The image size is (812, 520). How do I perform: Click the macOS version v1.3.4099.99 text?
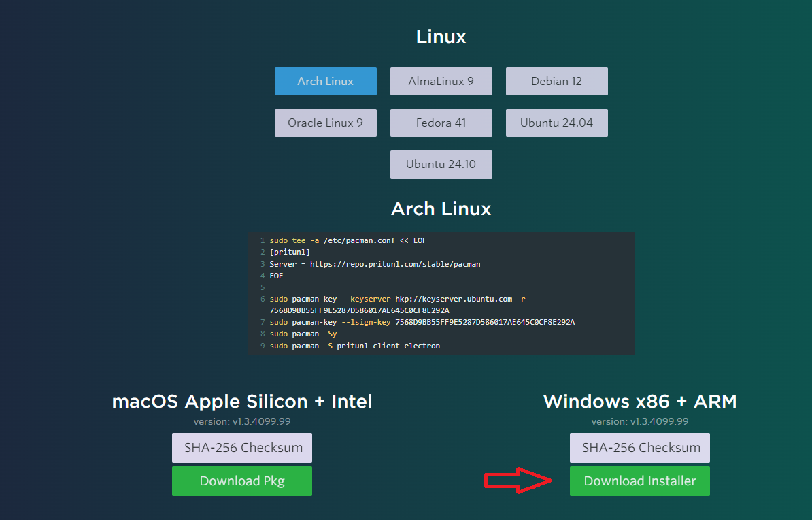pyautogui.click(x=242, y=421)
